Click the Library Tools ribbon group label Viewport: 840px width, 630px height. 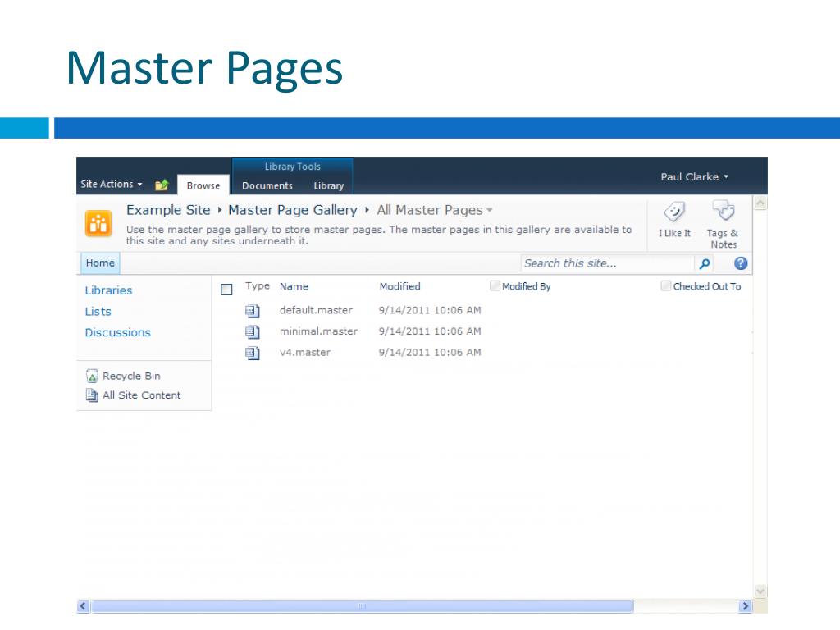pyautogui.click(x=293, y=167)
